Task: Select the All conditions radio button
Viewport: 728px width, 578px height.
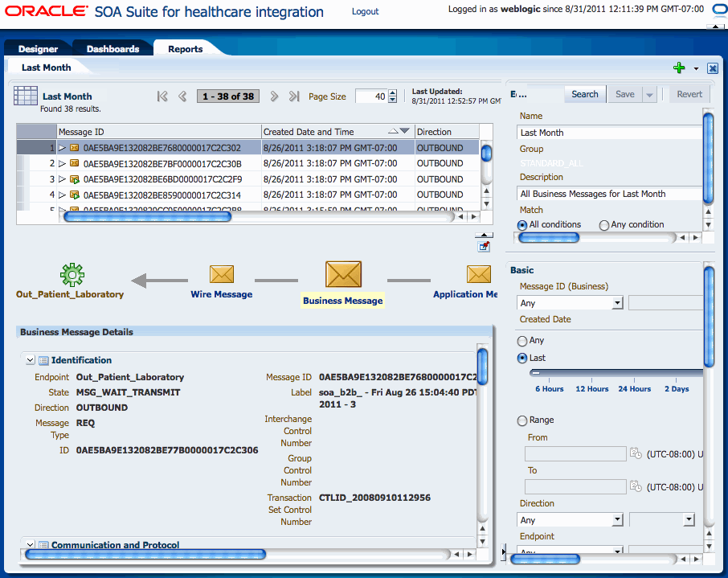Action: (x=522, y=225)
